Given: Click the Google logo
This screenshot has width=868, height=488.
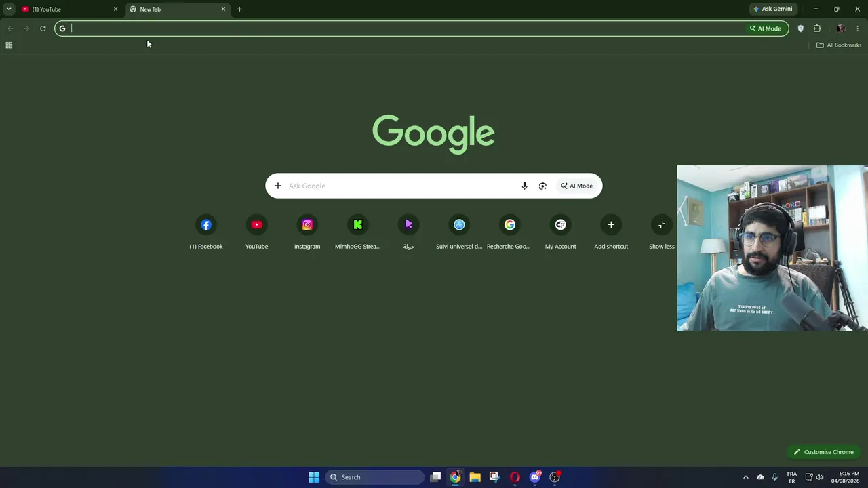Looking at the screenshot, I should click(x=433, y=134).
